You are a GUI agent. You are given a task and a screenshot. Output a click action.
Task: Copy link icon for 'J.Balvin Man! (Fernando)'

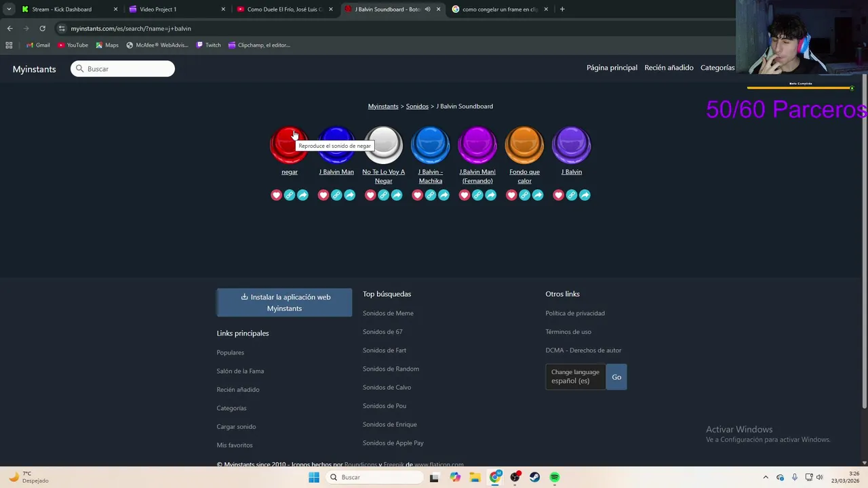pos(477,195)
